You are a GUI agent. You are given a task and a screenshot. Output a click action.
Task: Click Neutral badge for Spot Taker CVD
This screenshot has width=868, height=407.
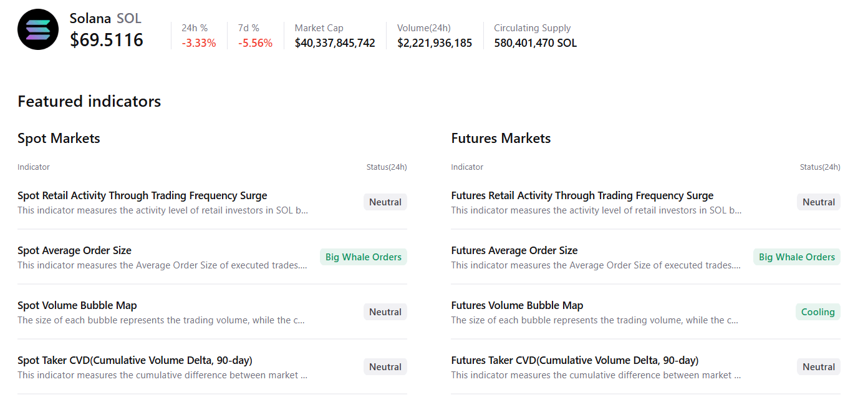point(385,367)
